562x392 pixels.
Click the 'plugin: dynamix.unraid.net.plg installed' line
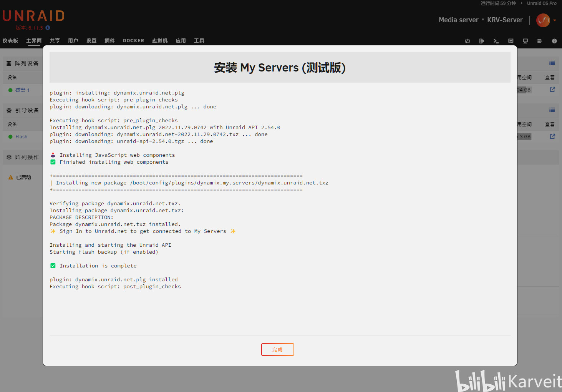114,279
